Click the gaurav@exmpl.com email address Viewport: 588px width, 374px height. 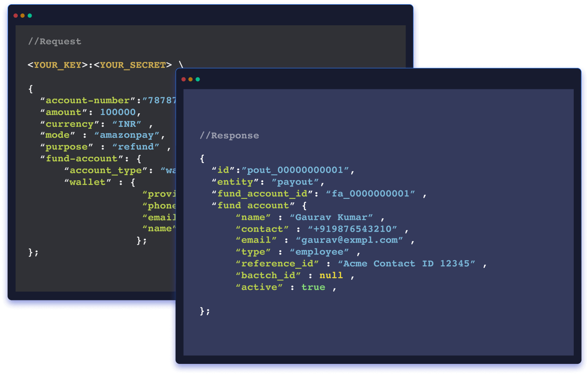tap(349, 240)
